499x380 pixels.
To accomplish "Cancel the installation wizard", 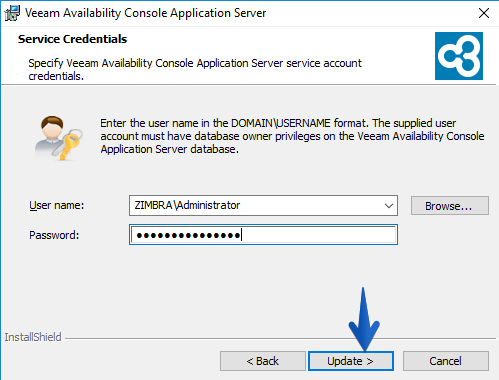I will click(x=446, y=361).
